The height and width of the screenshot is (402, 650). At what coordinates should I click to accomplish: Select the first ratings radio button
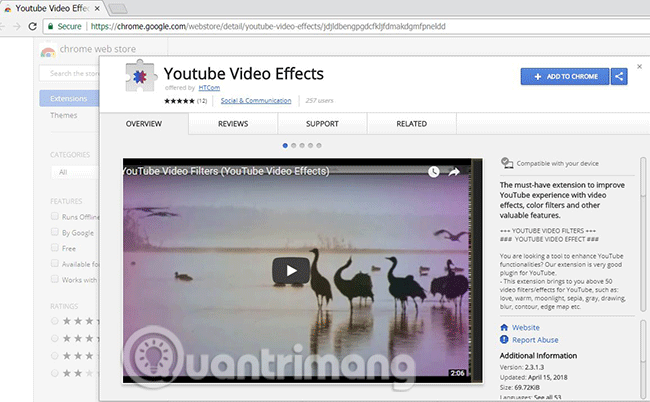click(x=55, y=321)
